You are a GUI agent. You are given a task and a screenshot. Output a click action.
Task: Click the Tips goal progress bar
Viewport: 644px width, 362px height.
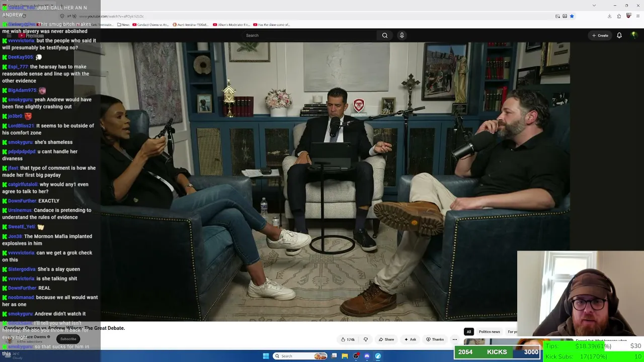[594, 346]
